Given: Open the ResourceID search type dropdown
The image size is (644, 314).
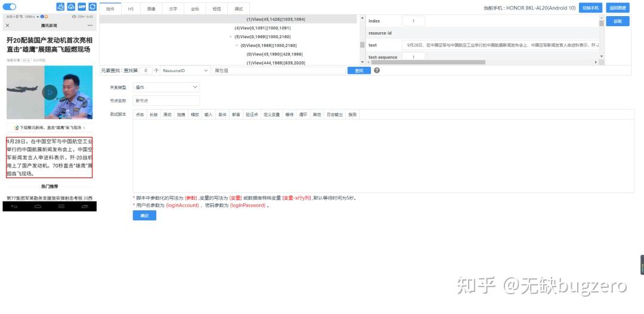Looking at the screenshot, I should pyautogui.click(x=185, y=70).
